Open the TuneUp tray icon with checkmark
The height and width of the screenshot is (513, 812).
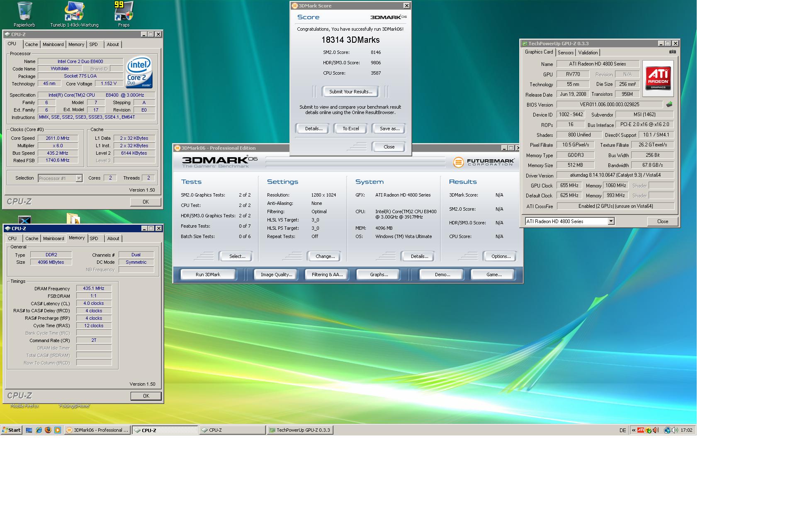pos(648,430)
